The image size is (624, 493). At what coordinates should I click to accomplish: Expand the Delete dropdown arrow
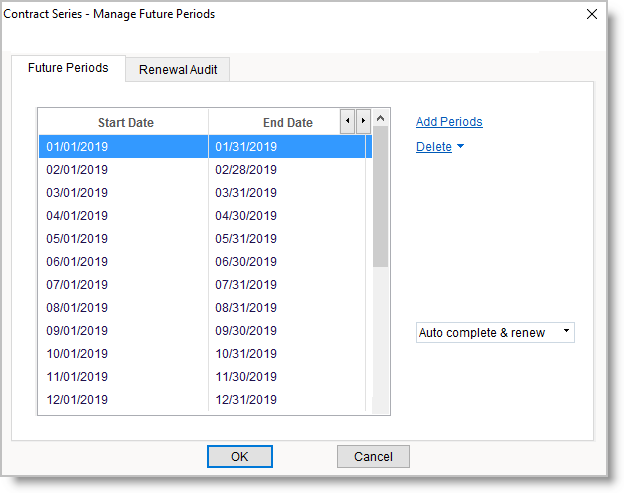460,147
